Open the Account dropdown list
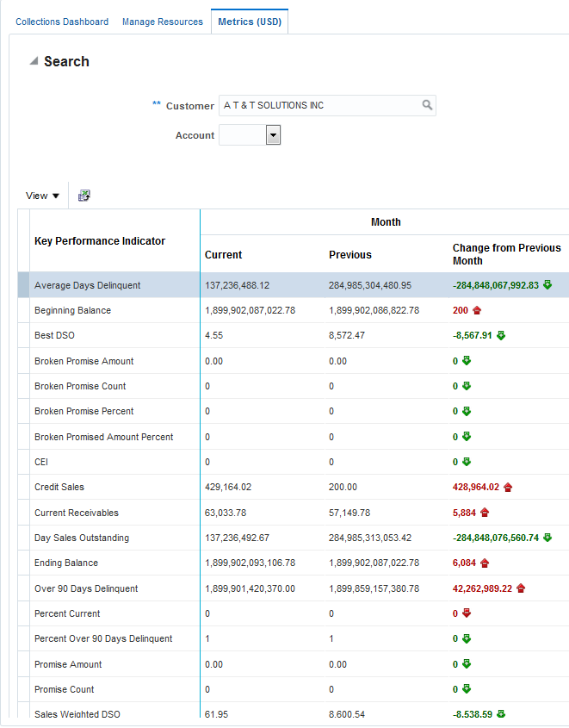The width and height of the screenshot is (569, 728). point(273,135)
